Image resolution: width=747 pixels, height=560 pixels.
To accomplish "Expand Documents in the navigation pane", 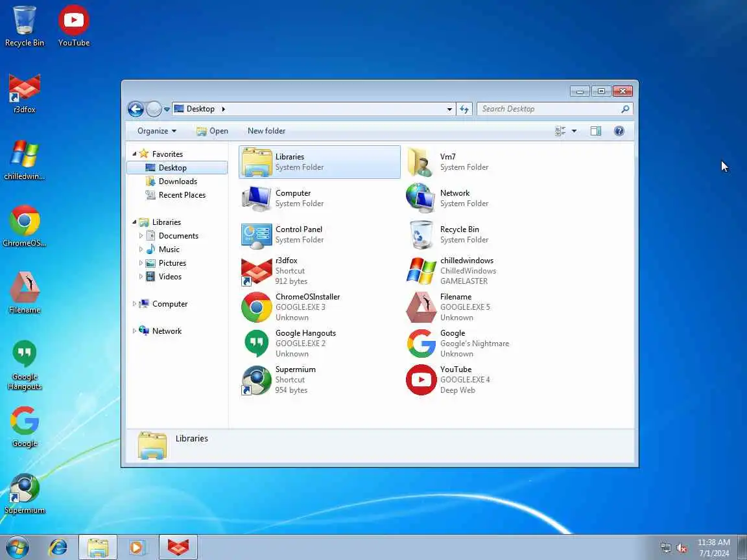I will tap(141, 236).
